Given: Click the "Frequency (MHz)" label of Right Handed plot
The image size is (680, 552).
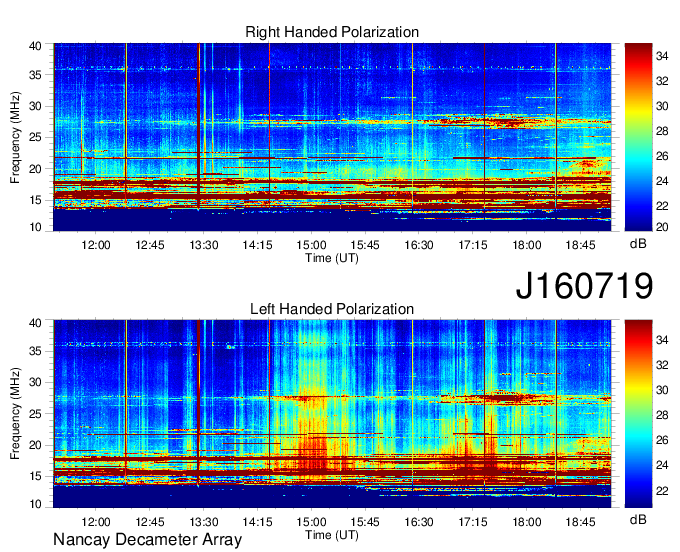Looking at the screenshot, I should click(15, 137).
